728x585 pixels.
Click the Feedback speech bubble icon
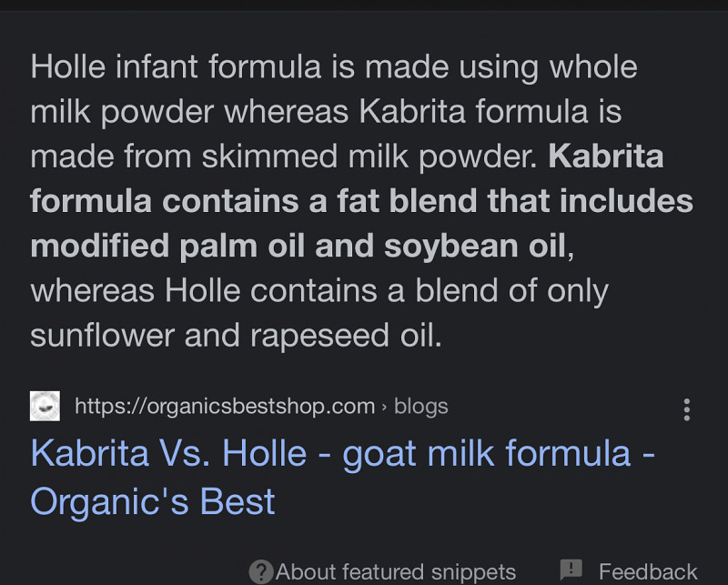click(571, 570)
